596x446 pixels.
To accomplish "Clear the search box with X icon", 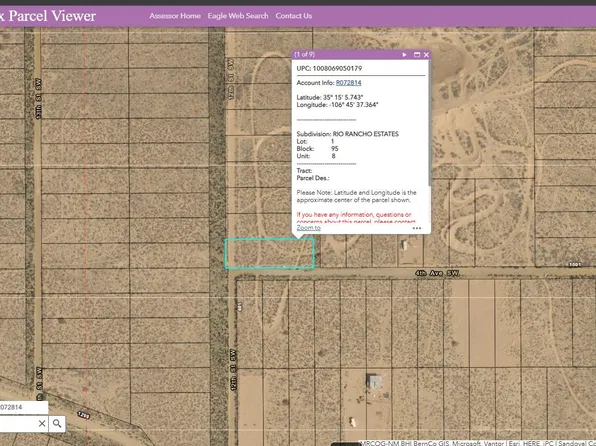I will tap(42, 423).
